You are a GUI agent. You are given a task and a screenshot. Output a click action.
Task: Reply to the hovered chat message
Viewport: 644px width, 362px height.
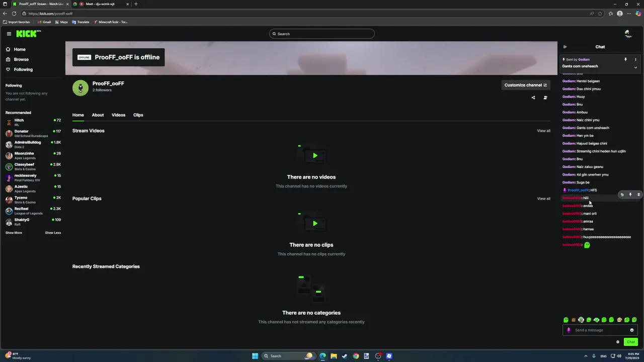point(622,195)
